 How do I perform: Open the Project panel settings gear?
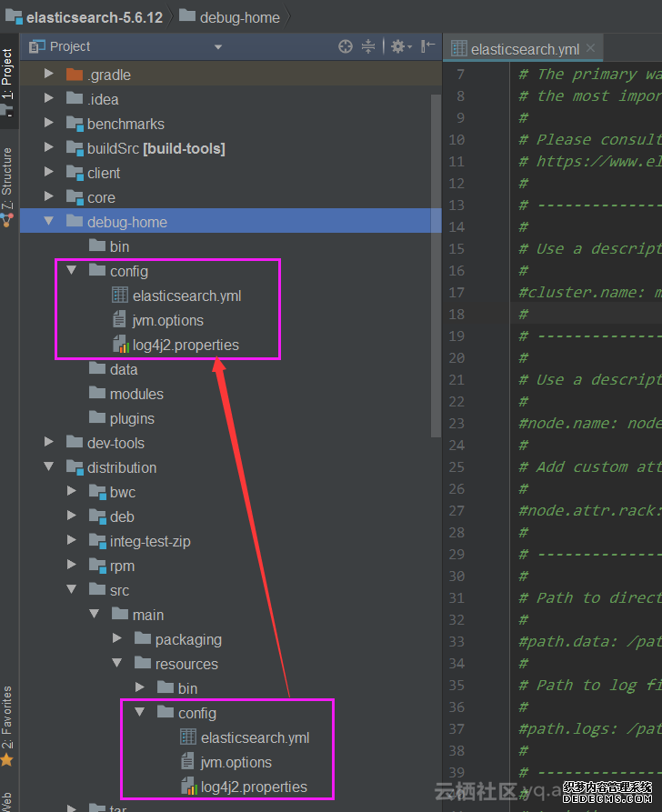pyautogui.click(x=398, y=46)
